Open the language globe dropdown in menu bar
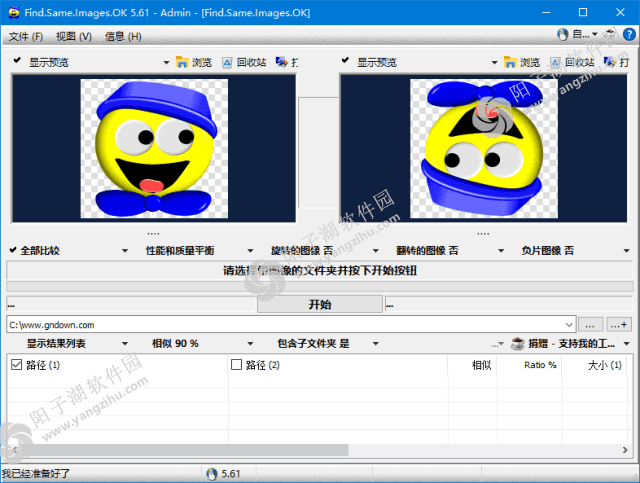Screen dimensions: 640x483 pyautogui.click(x=577, y=34)
